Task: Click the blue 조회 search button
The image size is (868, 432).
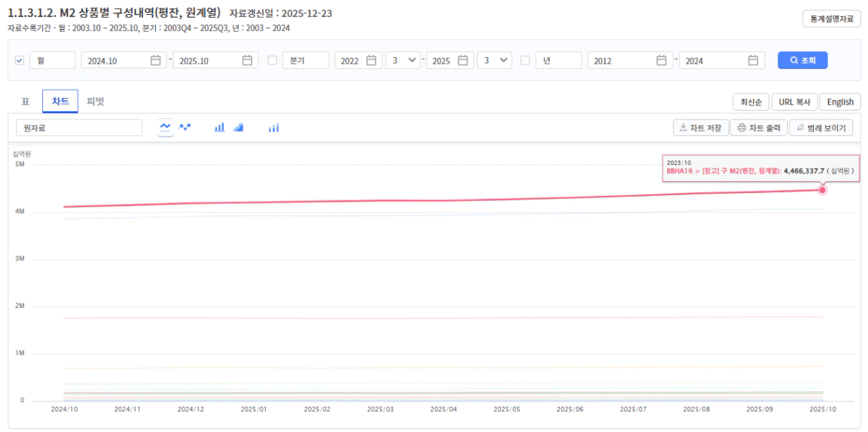Action: 802,61
